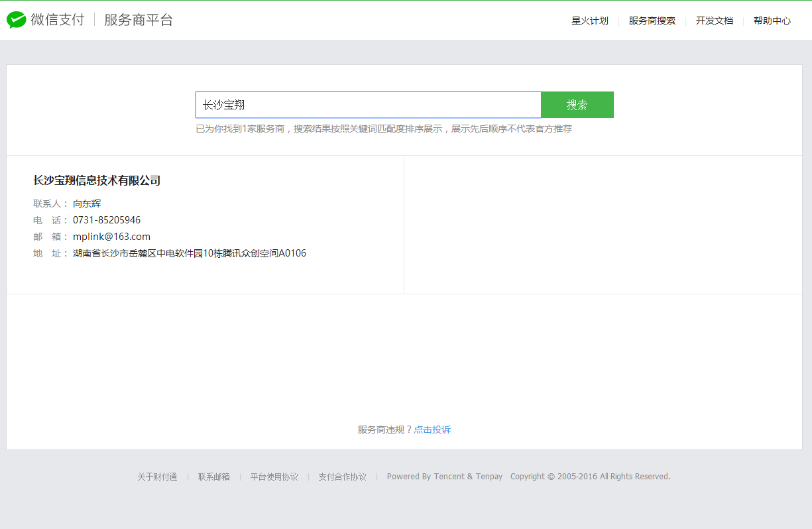Click the 服务商平台 header title

pos(138,20)
